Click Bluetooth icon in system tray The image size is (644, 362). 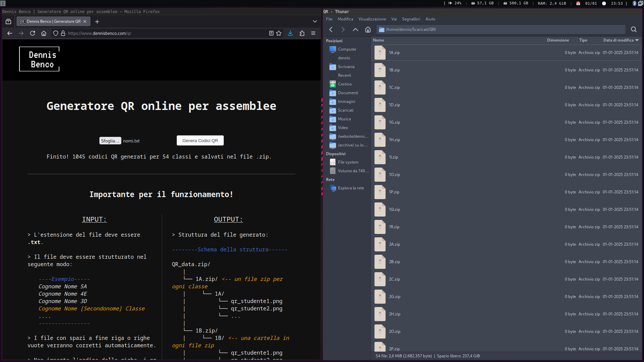point(634,3)
